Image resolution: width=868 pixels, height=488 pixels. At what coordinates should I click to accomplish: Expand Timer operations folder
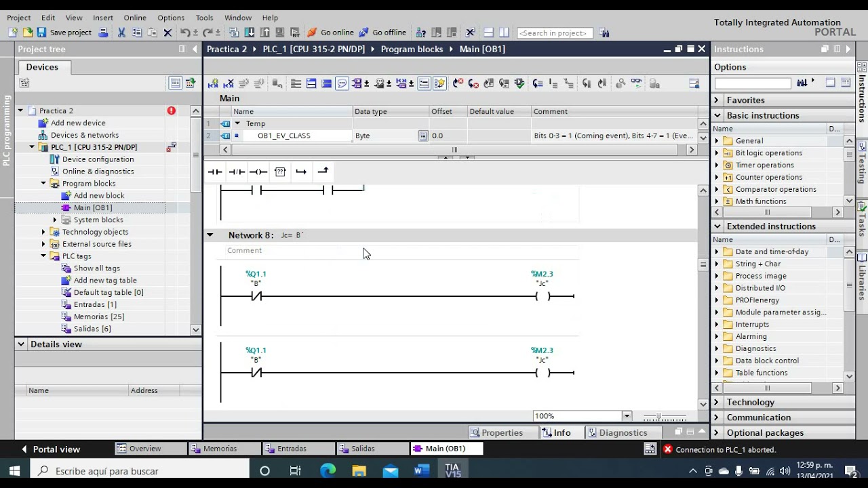[x=717, y=165]
